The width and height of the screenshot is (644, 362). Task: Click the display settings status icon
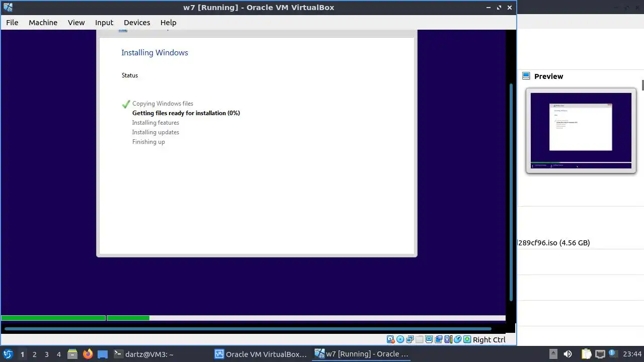point(429,339)
